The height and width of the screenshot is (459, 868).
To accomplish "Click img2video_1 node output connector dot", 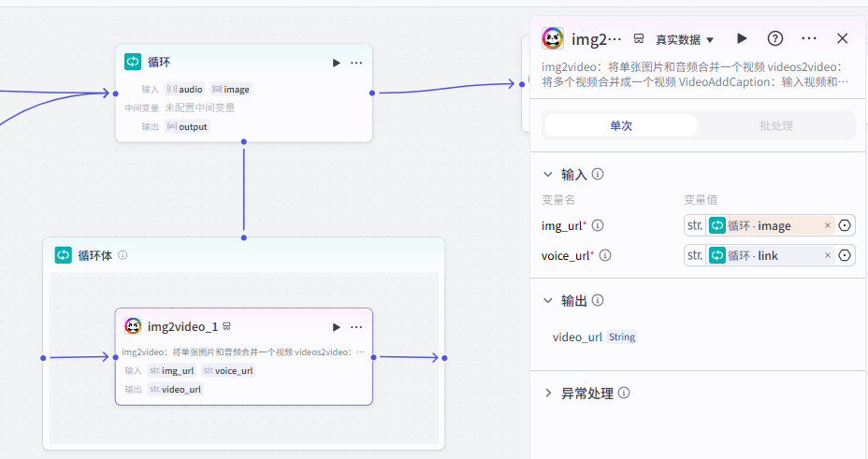I will [373, 357].
